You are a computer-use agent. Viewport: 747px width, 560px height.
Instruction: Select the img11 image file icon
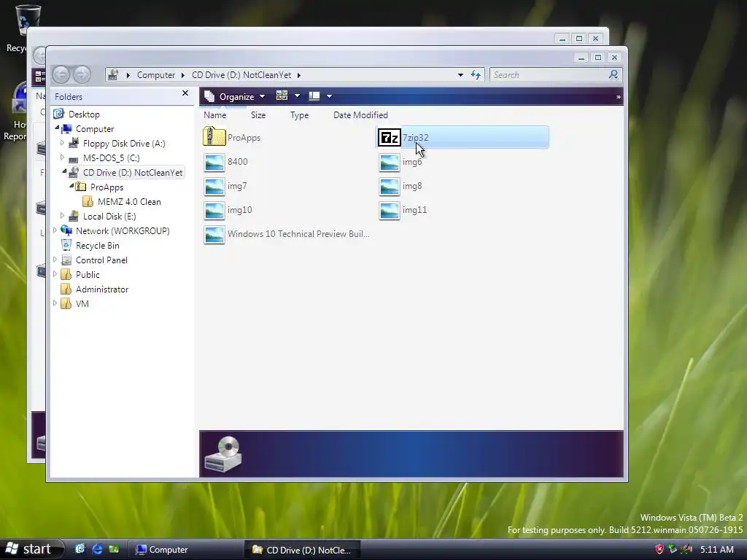click(390, 210)
